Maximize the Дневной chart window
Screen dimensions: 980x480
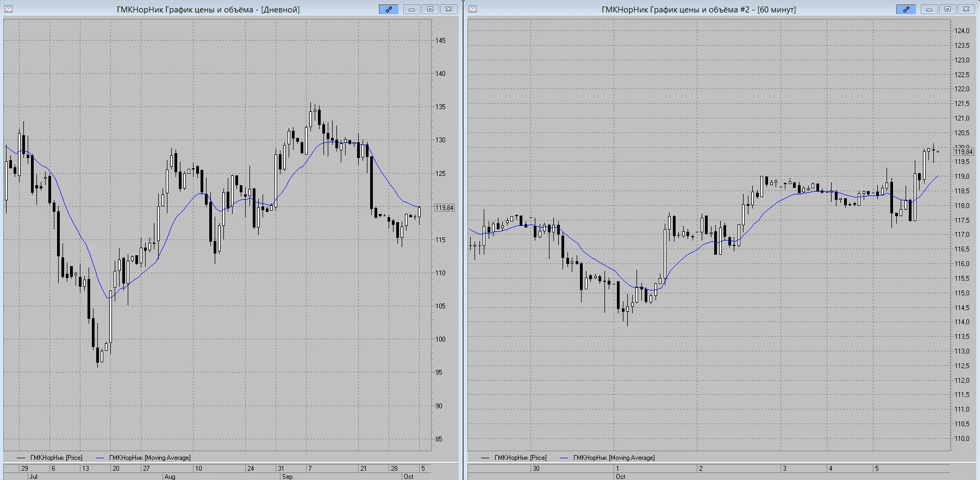point(430,9)
